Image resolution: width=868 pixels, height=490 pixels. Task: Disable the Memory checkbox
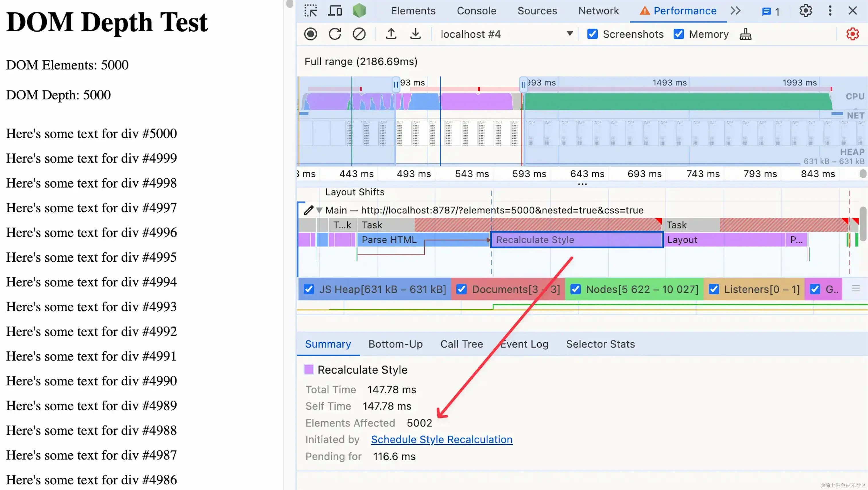tap(678, 34)
